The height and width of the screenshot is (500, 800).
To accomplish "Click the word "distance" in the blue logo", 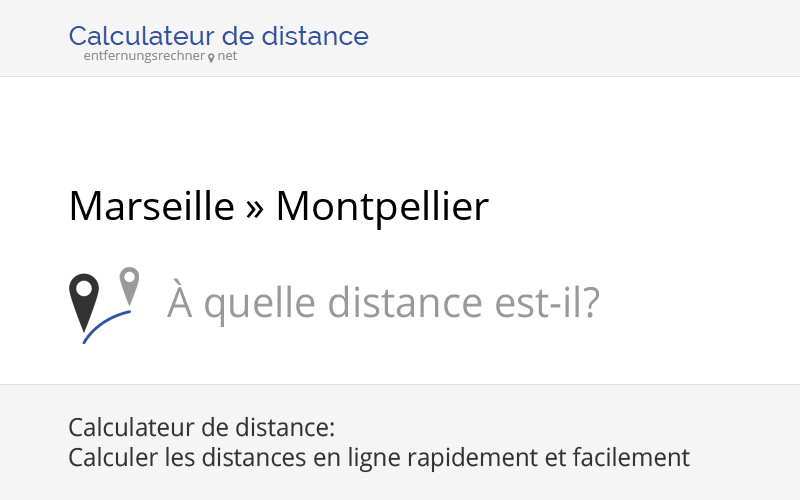I will pos(315,36).
